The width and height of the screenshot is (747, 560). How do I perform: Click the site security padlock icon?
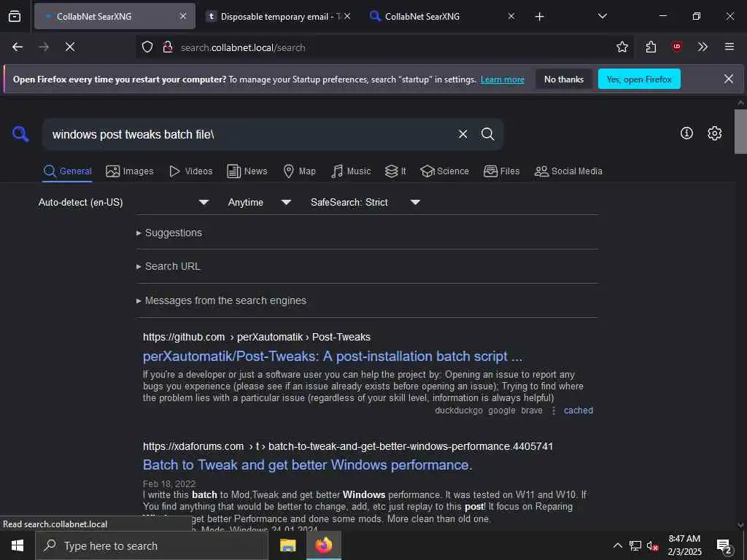(167, 47)
